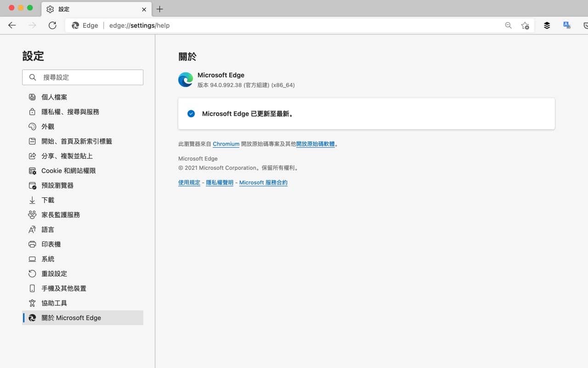The image size is (588, 368).
Task: Click the Chromium hyperlink
Action: click(226, 144)
